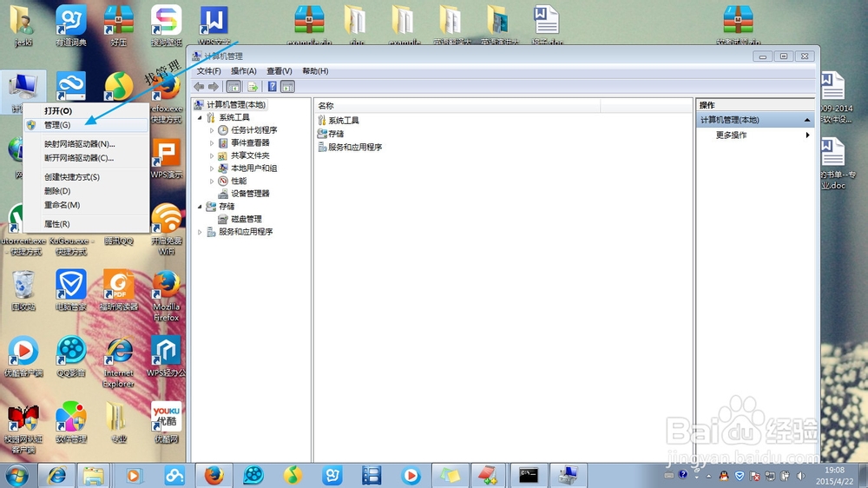Select 性能 in the console tree

tap(239, 181)
